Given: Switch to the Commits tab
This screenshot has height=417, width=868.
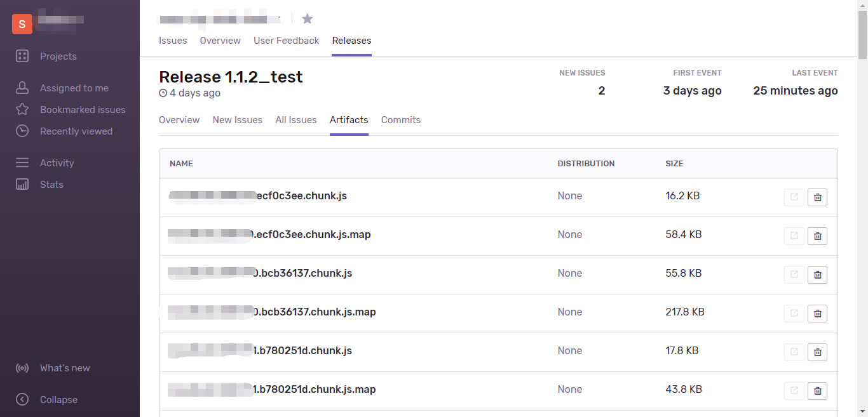Looking at the screenshot, I should pyautogui.click(x=400, y=120).
